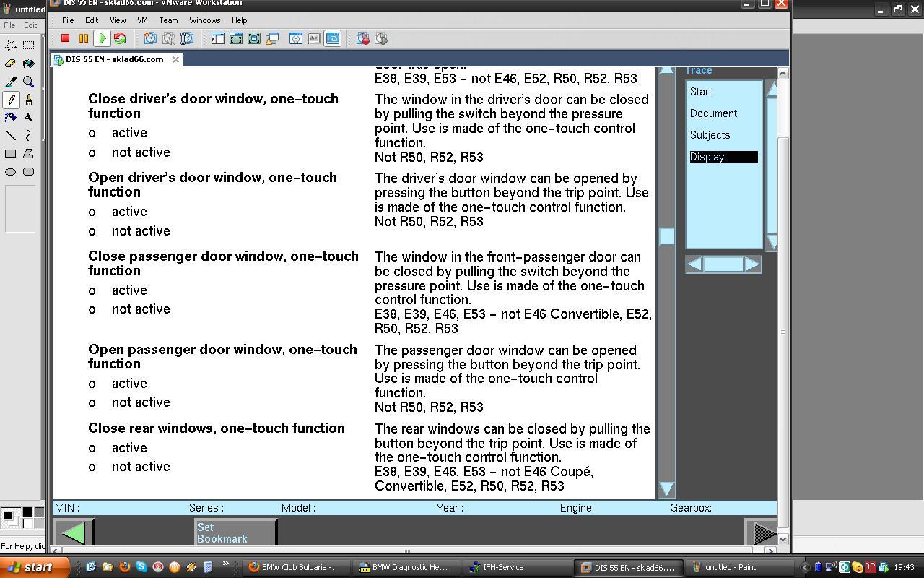
Task: Select the Brush tool in Paint
Action: [29, 100]
